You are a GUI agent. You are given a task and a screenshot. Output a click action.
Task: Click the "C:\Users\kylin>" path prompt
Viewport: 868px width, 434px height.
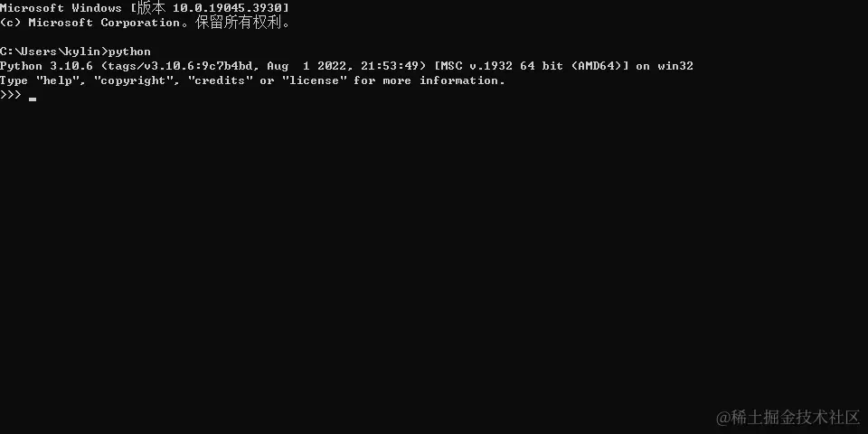(53, 52)
